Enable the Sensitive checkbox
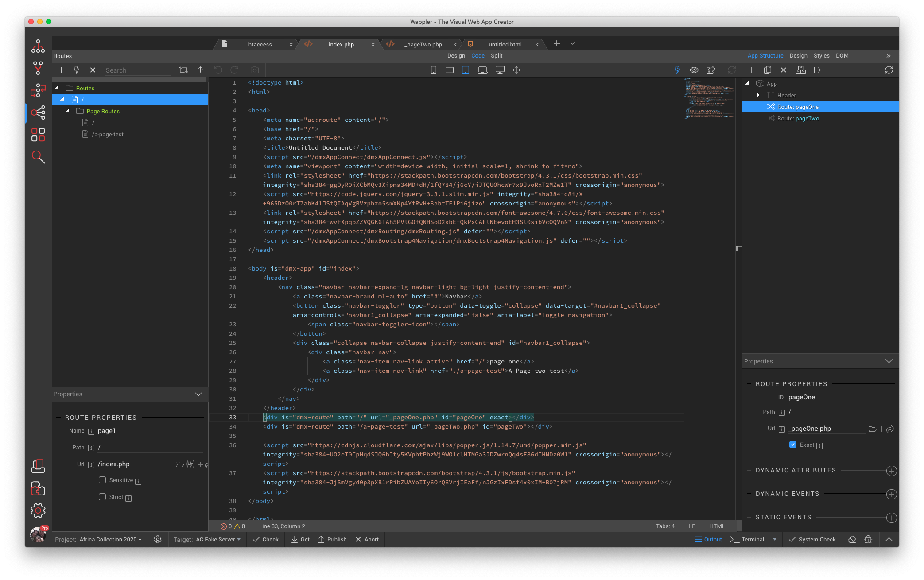The height and width of the screenshot is (580, 924). [x=102, y=480]
